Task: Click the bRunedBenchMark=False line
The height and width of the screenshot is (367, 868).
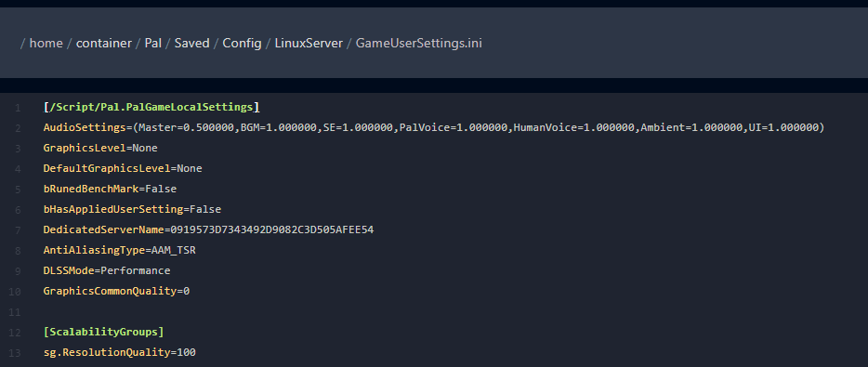Action: [x=110, y=189]
